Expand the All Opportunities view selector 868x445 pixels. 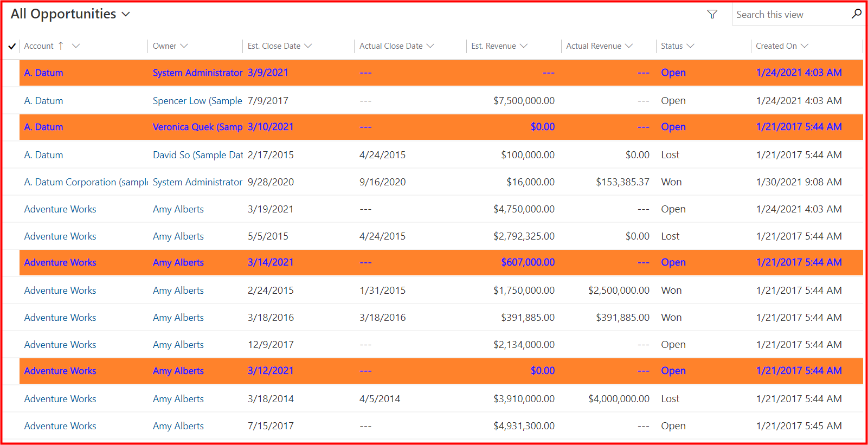[126, 14]
